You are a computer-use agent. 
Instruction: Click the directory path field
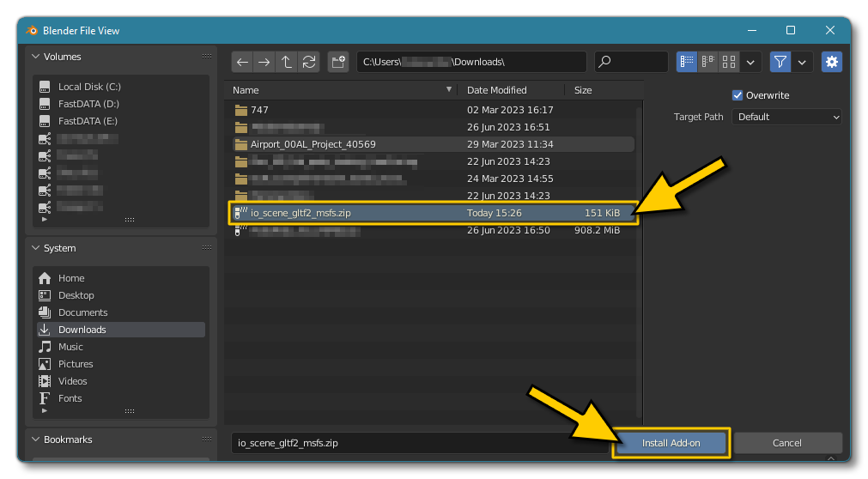click(471, 62)
